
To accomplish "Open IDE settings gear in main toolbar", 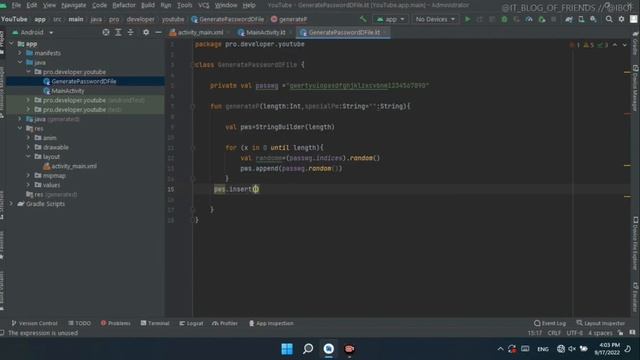I will coord(621,19).
